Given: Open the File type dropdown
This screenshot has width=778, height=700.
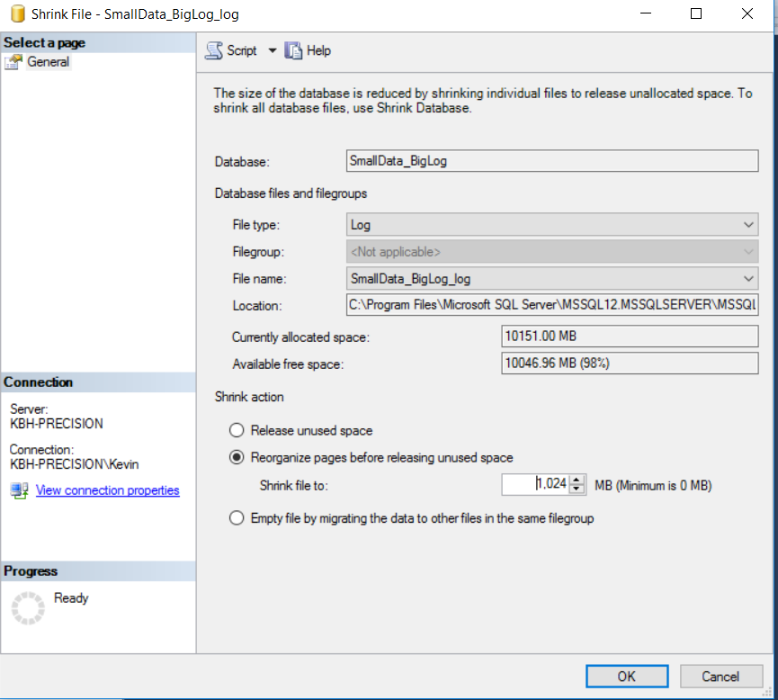Looking at the screenshot, I should pos(748,224).
